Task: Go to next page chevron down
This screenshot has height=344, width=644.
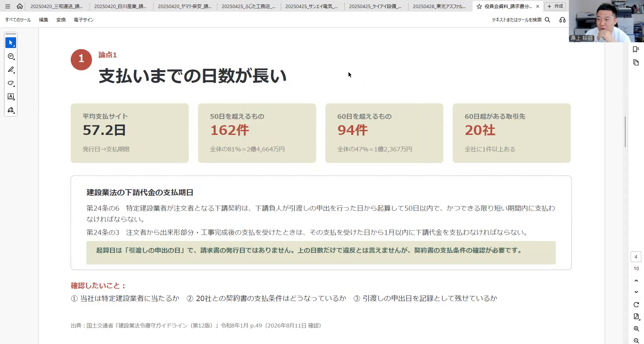Action: tap(636, 292)
